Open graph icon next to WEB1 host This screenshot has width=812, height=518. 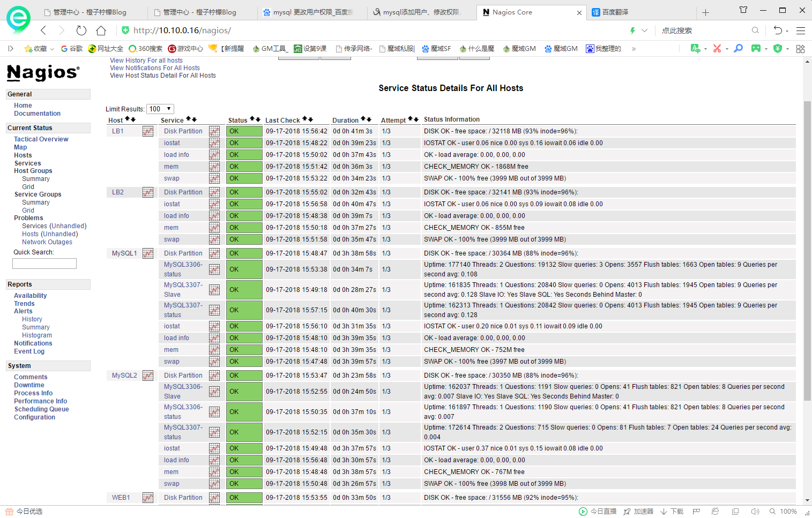(148, 498)
